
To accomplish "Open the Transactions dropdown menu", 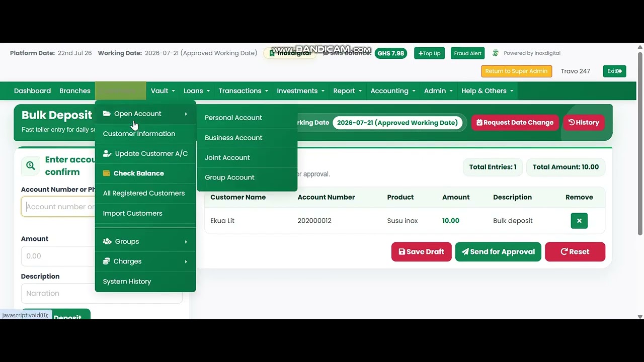I will tap(244, 91).
